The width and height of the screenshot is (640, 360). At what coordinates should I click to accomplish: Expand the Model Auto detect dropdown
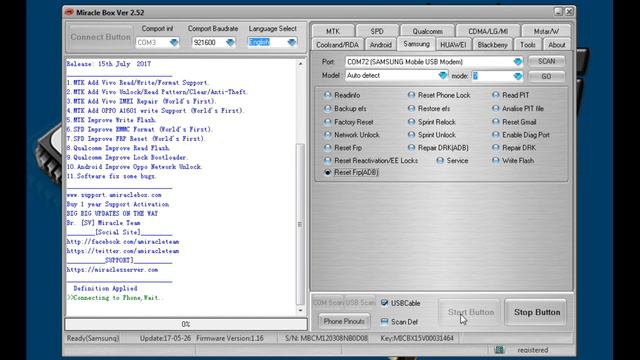pos(442,76)
